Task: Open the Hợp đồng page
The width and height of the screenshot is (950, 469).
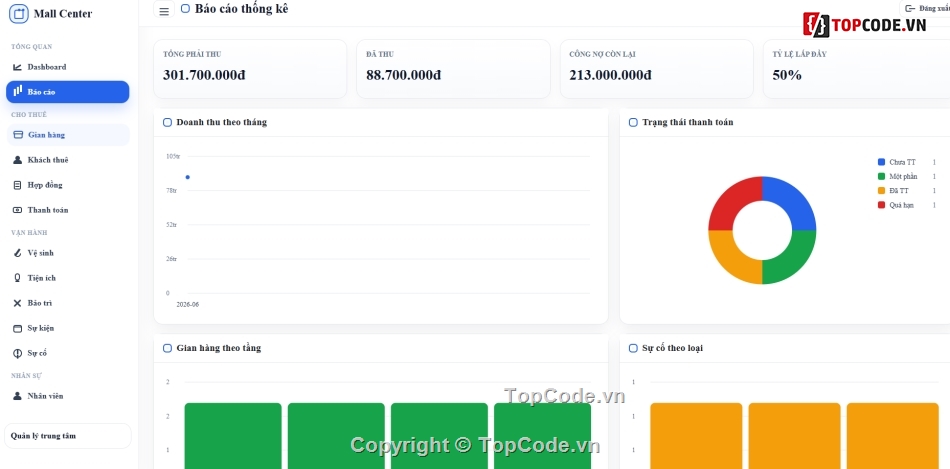Action: point(68,185)
